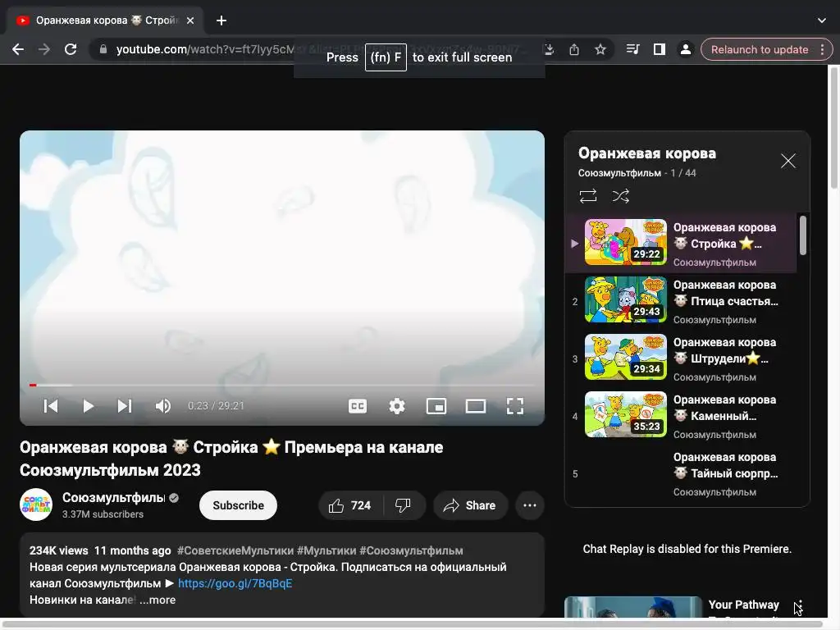Click the playlist panel scrollbar
The width and height of the screenshot is (840, 630).
(x=802, y=235)
